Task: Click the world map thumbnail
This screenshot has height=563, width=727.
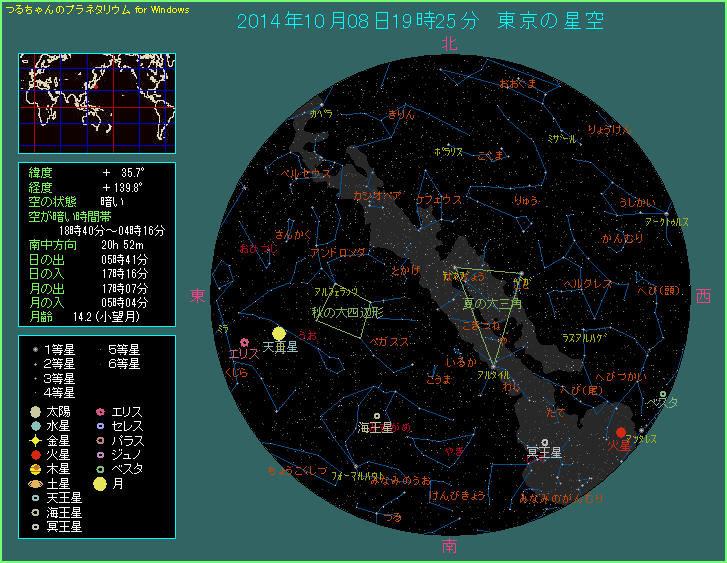Action: [97, 103]
